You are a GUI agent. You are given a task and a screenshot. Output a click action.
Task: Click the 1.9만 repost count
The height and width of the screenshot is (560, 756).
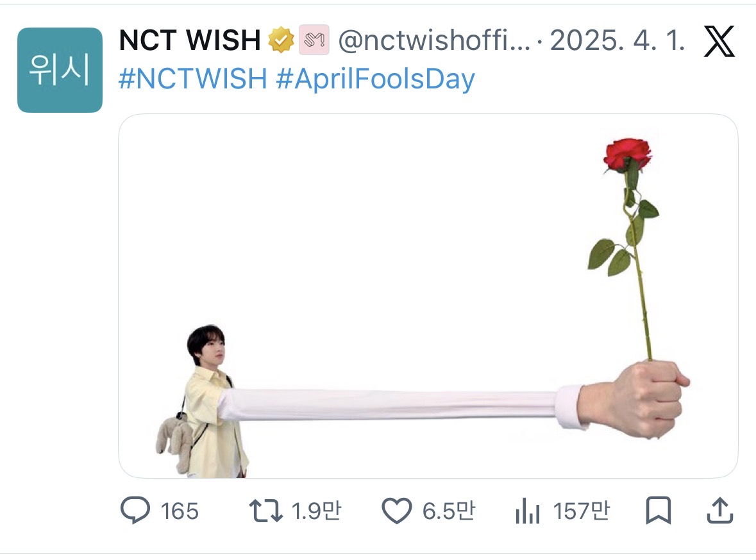tap(317, 512)
